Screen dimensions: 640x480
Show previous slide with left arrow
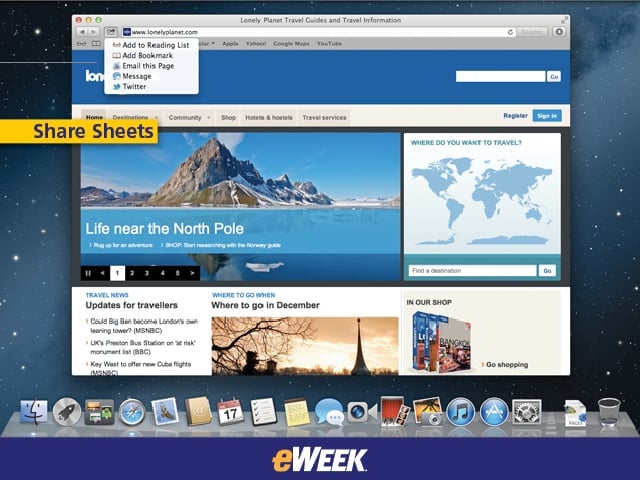click(x=102, y=273)
